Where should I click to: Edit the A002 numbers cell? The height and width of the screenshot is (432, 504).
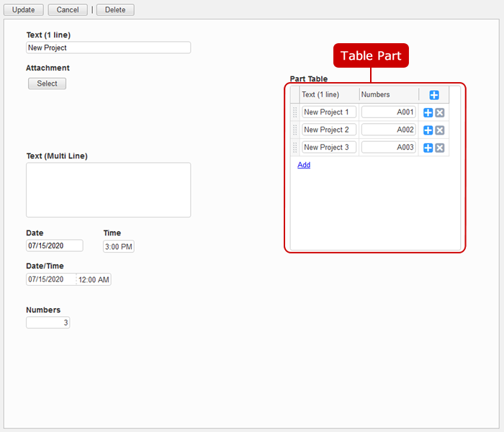click(389, 130)
